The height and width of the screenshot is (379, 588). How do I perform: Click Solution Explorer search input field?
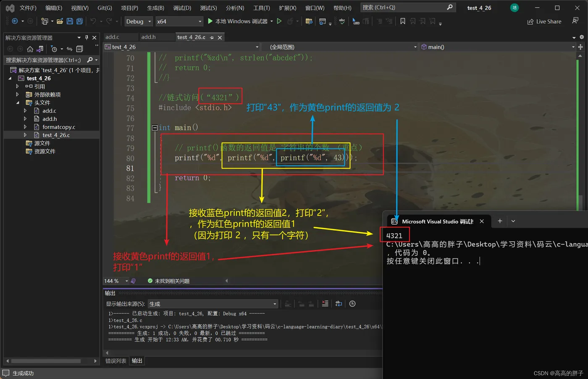[45, 60]
